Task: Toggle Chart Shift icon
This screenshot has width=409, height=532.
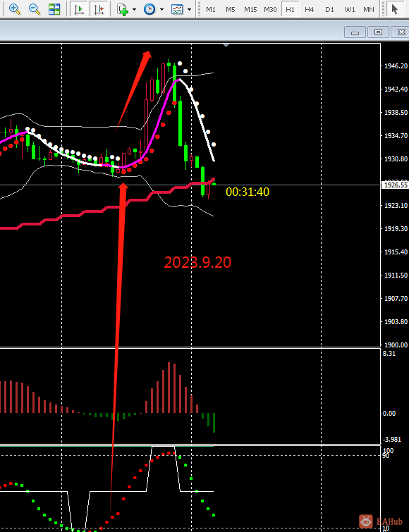Action: point(99,9)
